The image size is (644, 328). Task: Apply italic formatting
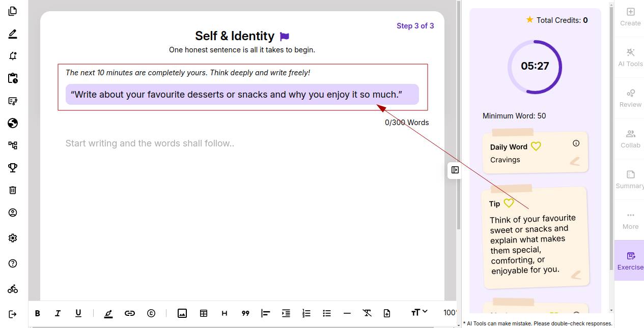[58, 313]
